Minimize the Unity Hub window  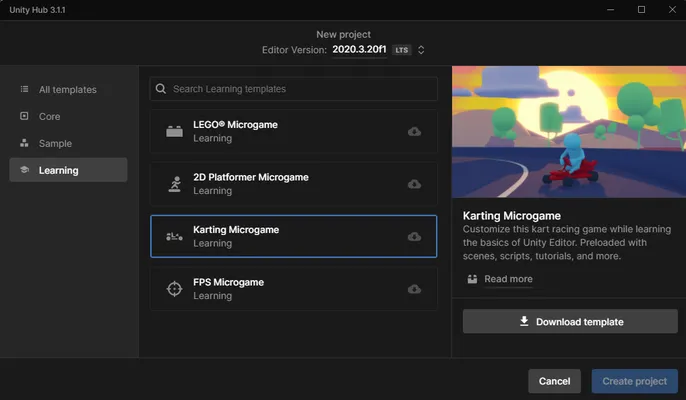click(x=610, y=10)
